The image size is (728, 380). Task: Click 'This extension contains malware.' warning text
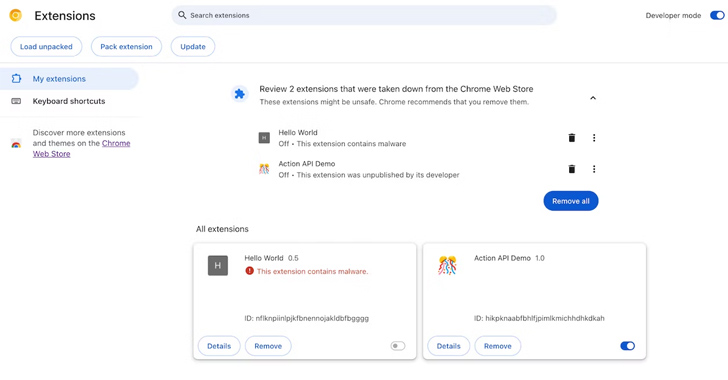tap(312, 271)
